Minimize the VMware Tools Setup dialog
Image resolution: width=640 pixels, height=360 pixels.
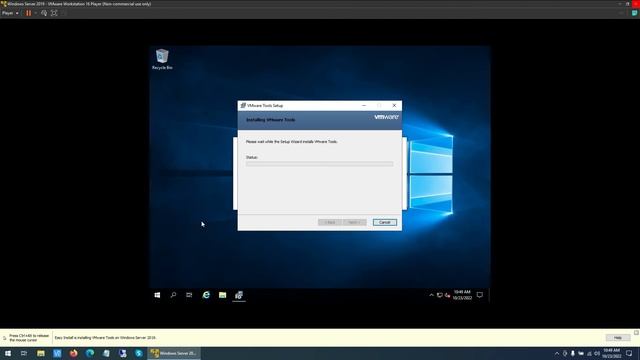pos(364,105)
